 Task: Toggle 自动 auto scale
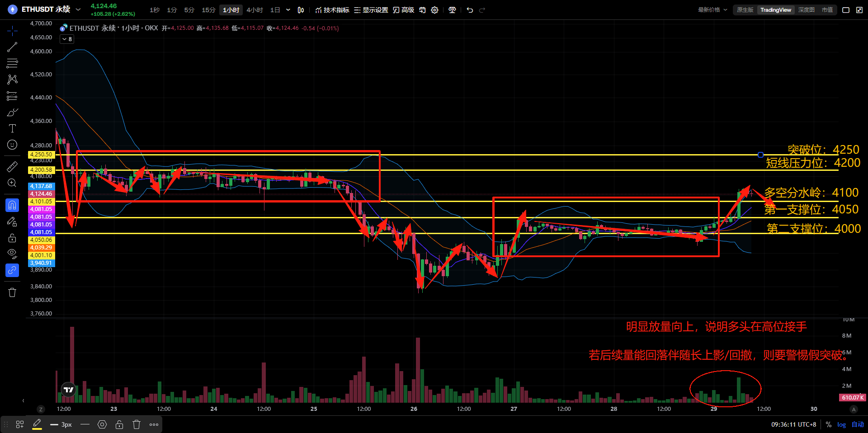coord(858,424)
